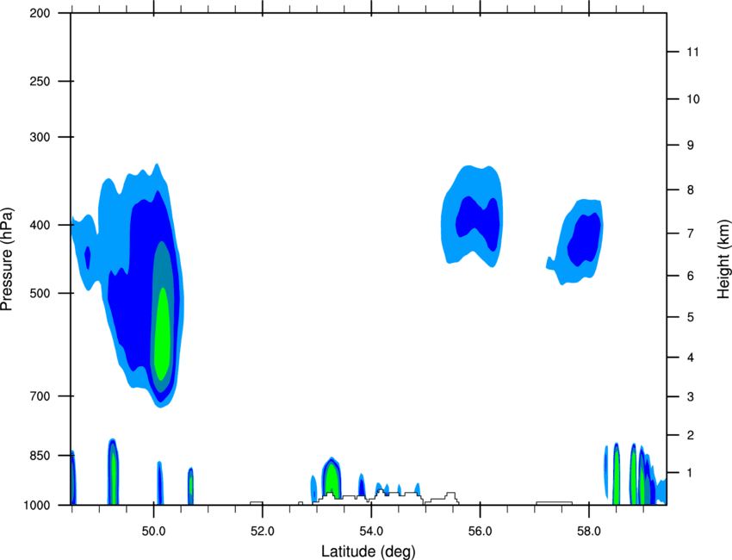Screen dimensions: 732x560
Task: Click pressure tick label 500
Action: pyautogui.click(x=40, y=293)
